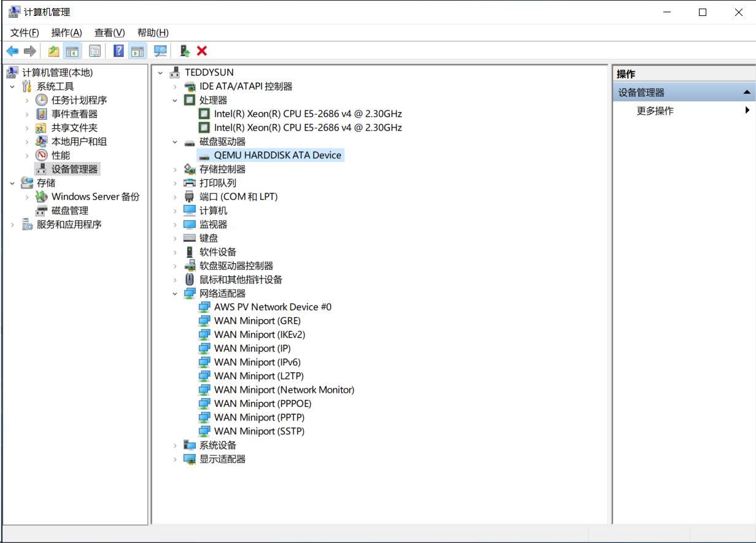This screenshot has height=543, width=756.
Task: Click the AWS PV Network Device icon
Action: point(204,307)
